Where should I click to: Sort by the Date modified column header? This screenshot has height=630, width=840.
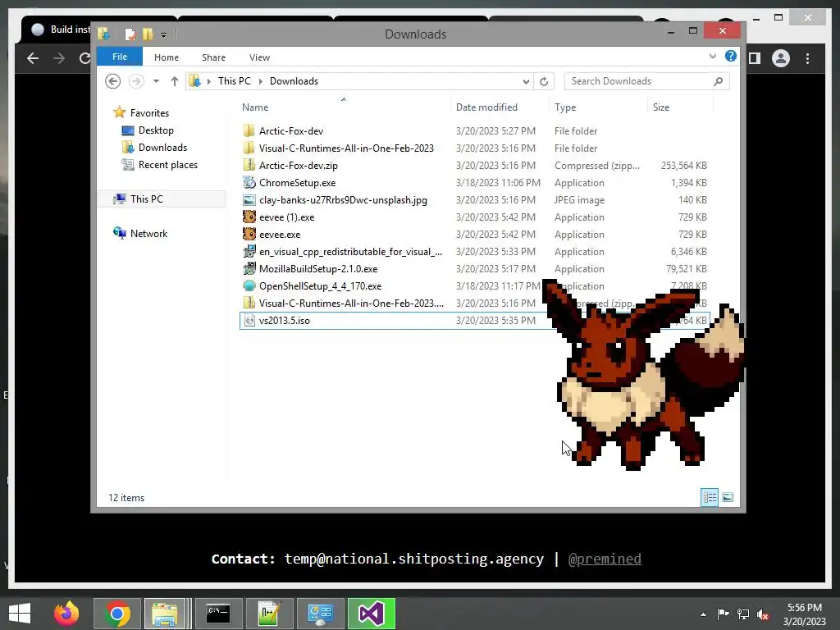pos(486,107)
